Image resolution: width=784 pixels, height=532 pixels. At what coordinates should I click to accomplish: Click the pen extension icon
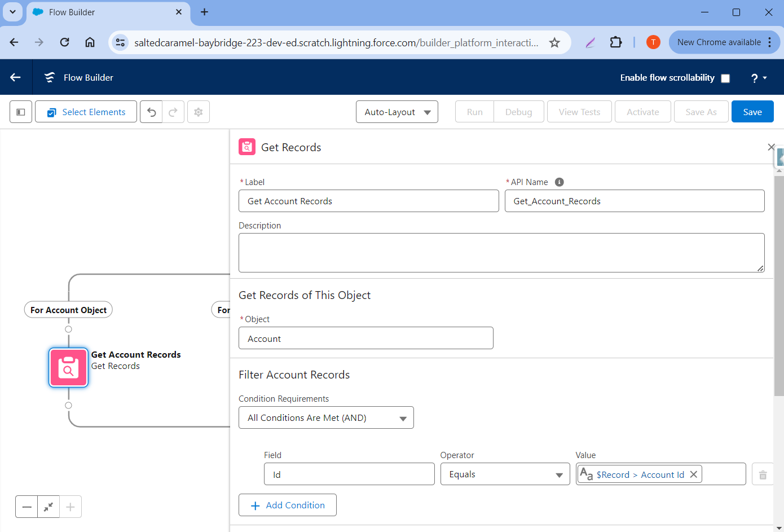click(590, 42)
